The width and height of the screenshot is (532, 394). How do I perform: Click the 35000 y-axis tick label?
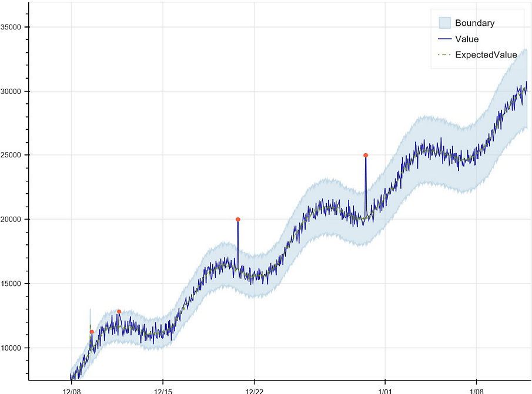13,27
